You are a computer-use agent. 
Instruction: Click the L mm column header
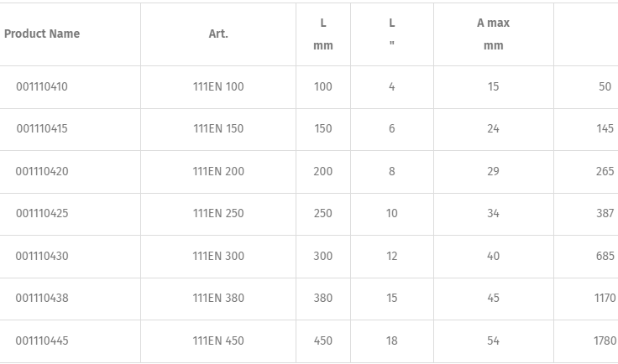click(x=323, y=34)
